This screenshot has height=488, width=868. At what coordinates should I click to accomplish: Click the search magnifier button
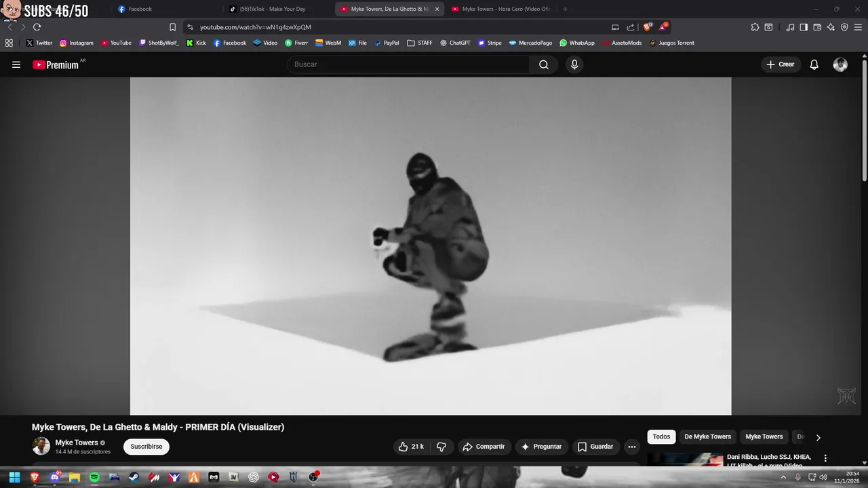pyautogui.click(x=544, y=64)
